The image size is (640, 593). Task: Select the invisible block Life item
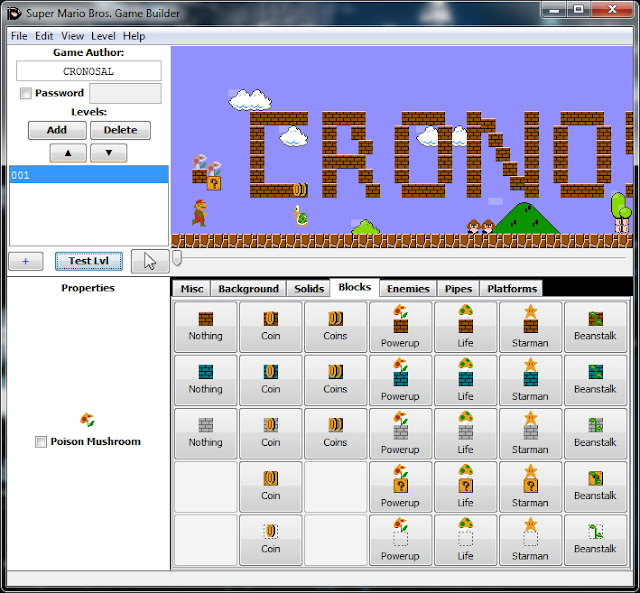pos(465,540)
